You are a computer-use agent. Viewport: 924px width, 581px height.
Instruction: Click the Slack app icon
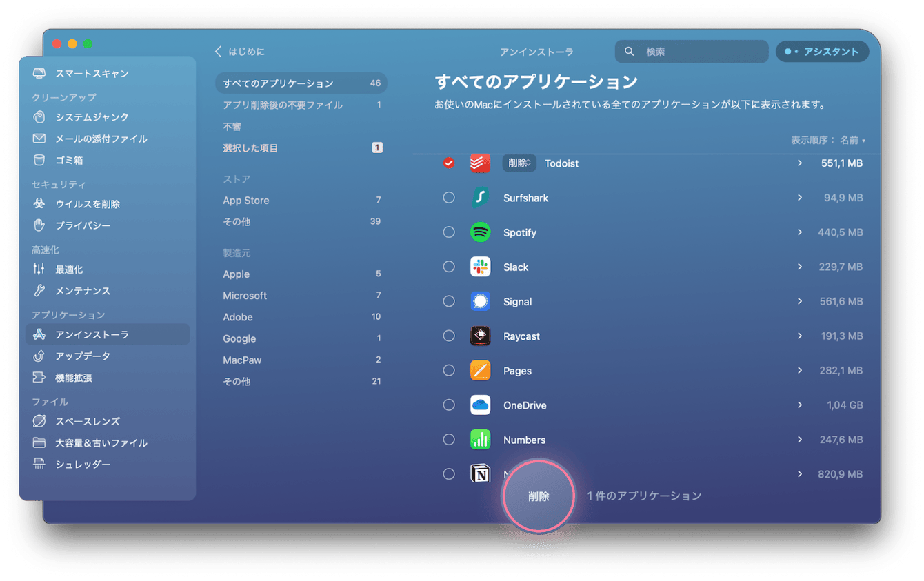point(480,267)
